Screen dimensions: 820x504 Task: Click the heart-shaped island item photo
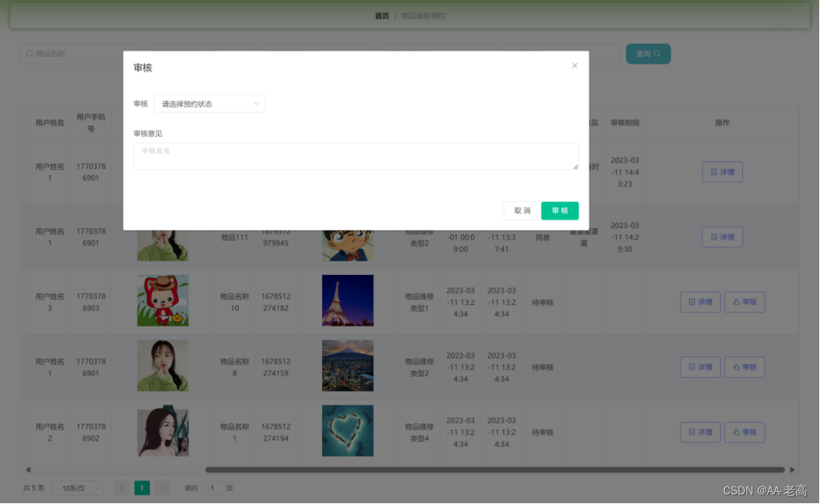pyautogui.click(x=348, y=431)
